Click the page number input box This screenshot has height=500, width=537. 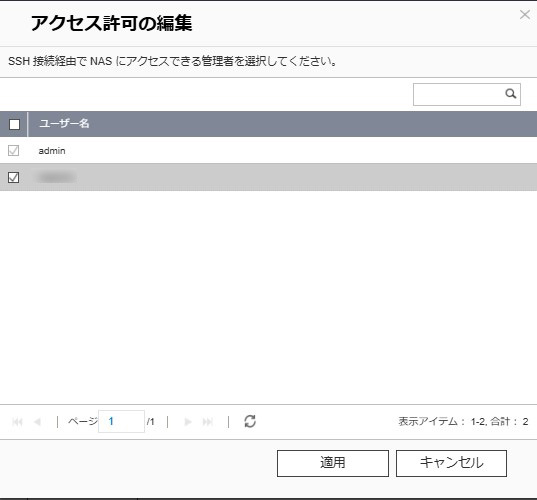(121, 421)
